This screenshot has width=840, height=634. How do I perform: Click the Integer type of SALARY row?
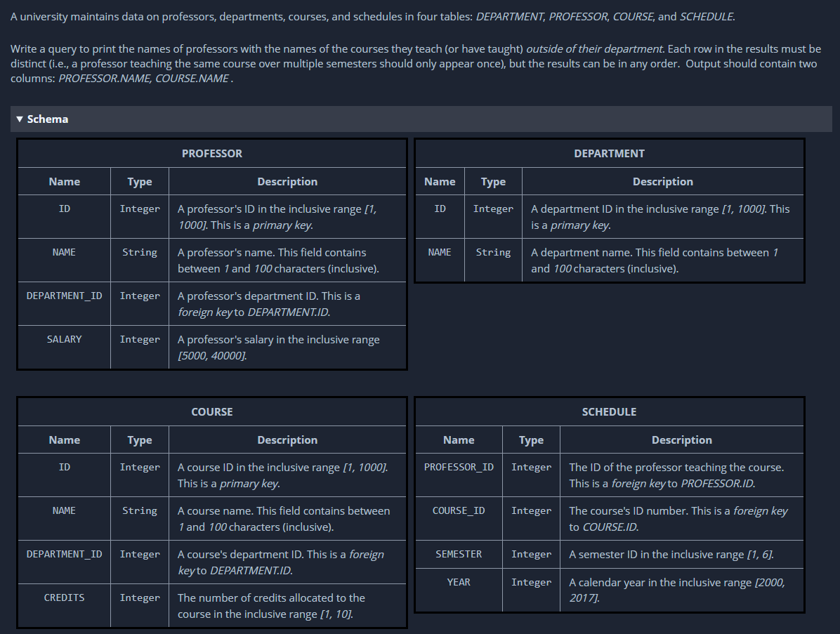140,340
